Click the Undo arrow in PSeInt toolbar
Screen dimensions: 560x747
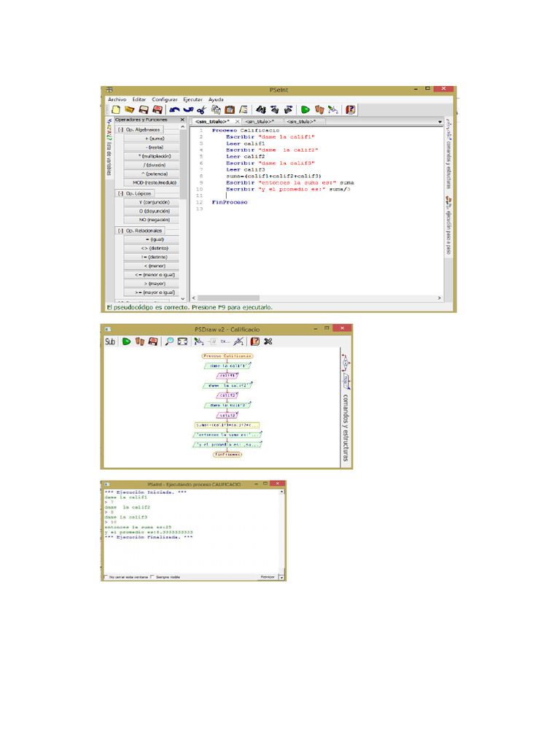pos(175,109)
